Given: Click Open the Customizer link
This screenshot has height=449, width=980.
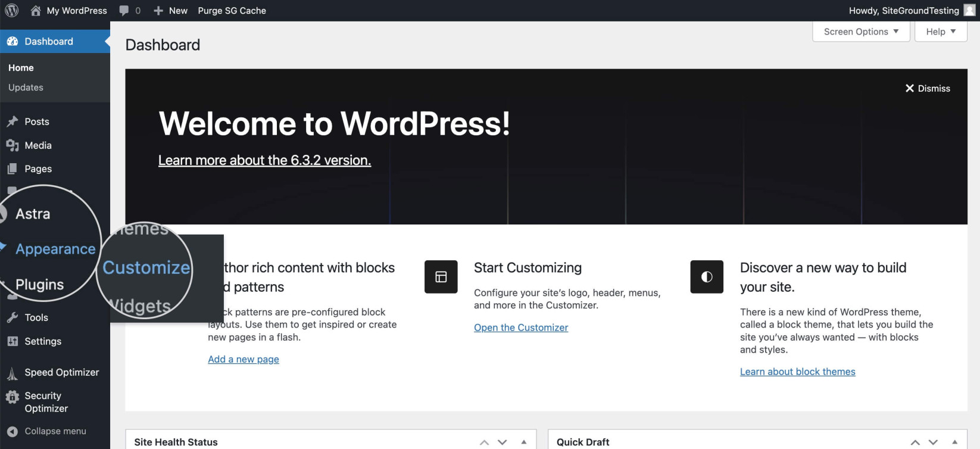Looking at the screenshot, I should point(521,328).
